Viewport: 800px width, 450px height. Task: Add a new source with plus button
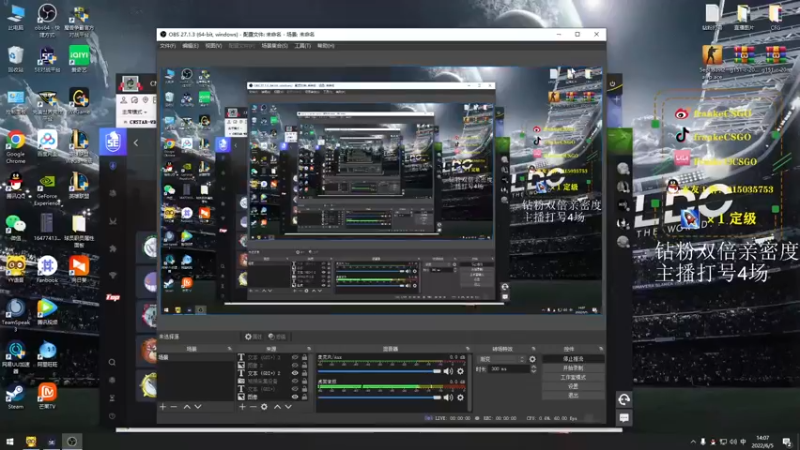[242, 407]
